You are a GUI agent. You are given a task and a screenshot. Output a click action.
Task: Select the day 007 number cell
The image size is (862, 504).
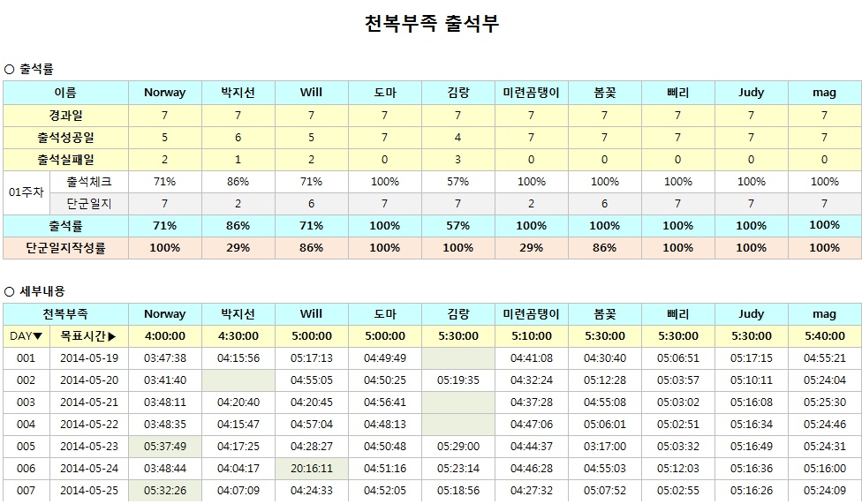pos(26,491)
